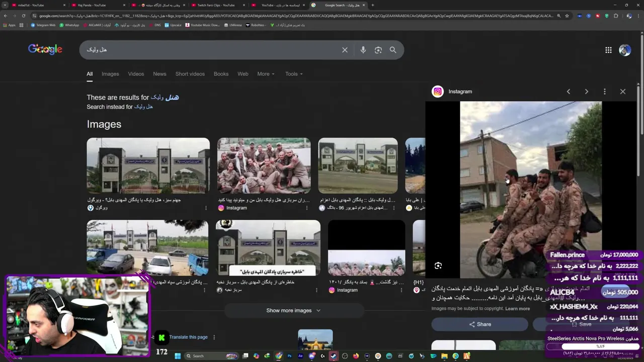
Task: Open options for the first Virgool image result
Action: tap(206, 208)
